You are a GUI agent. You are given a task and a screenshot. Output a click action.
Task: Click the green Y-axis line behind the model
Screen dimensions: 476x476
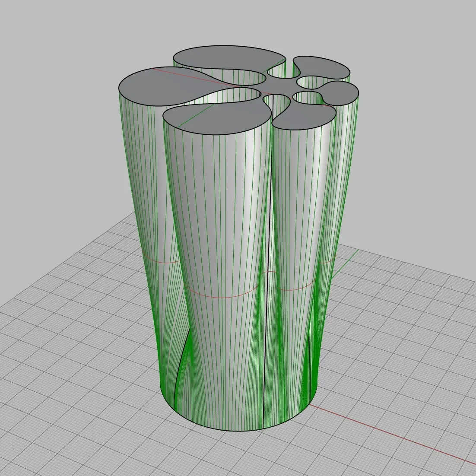click(x=345, y=264)
